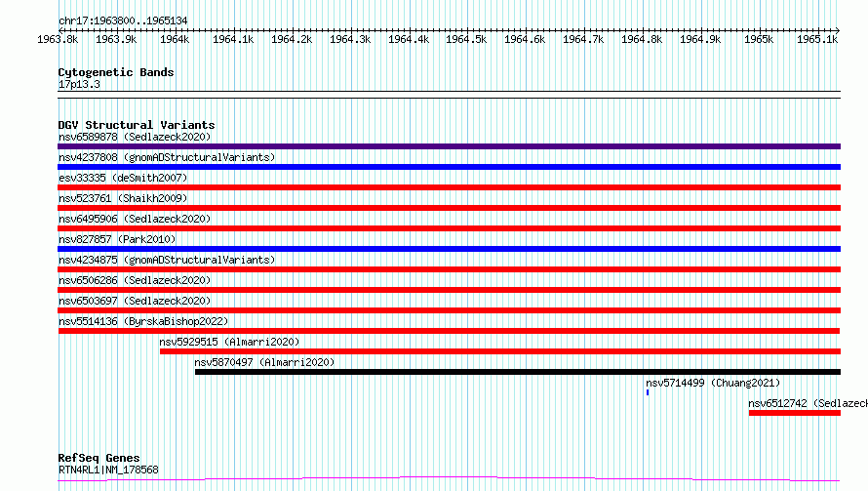Click red bar under nsv6503697 label
The height and width of the screenshot is (491, 868).
click(449, 310)
